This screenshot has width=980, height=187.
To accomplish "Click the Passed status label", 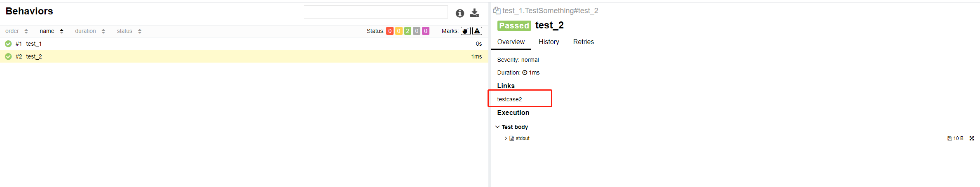I will click(x=514, y=26).
